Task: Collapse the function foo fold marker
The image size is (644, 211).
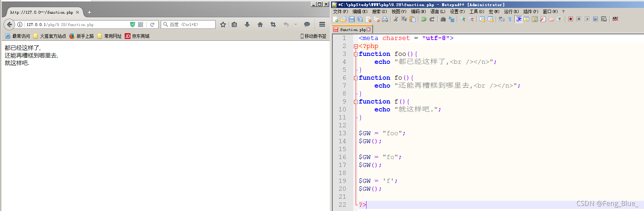Action: point(356,54)
